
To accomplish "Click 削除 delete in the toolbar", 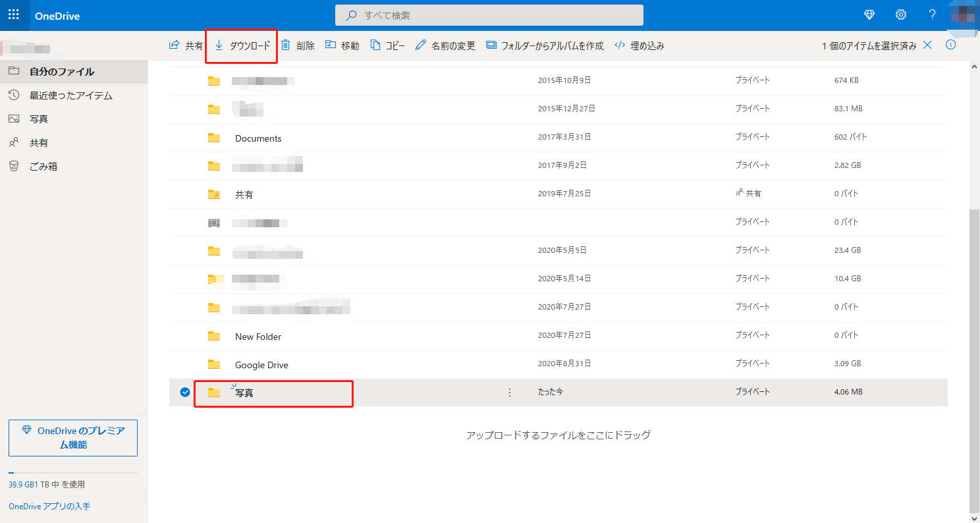I will [x=298, y=45].
